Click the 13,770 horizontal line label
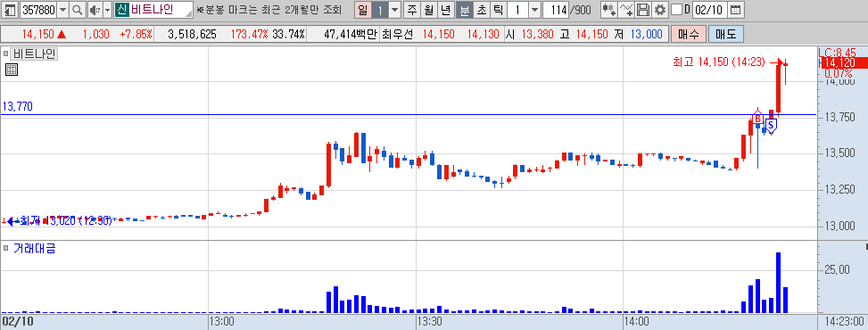The height and width of the screenshot is (330, 868). pos(17,106)
